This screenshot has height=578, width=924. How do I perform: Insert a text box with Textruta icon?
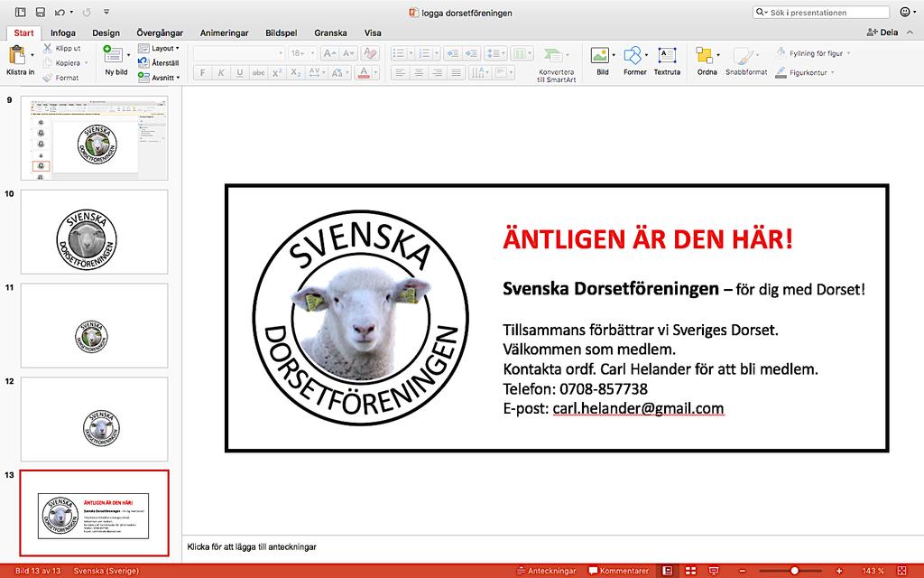tap(667, 55)
